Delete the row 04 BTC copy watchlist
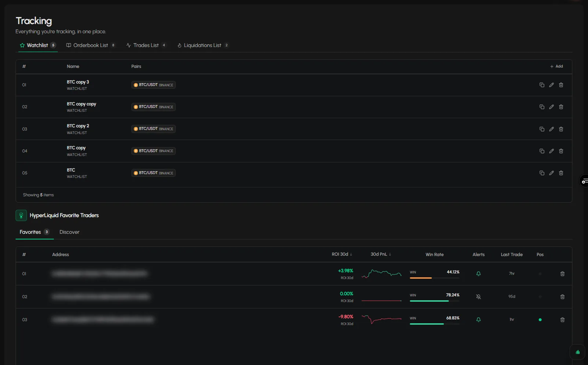Image resolution: width=588 pixels, height=365 pixels. pyautogui.click(x=561, y=151)
